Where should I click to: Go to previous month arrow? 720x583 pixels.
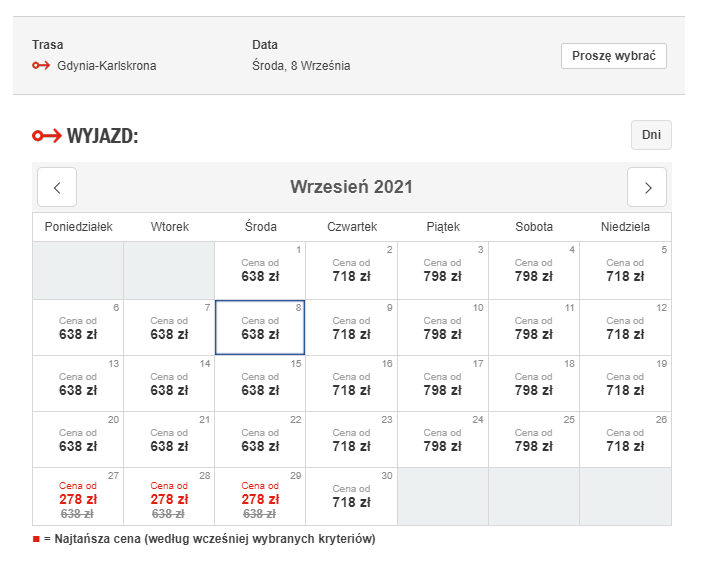tap(57, 187)
